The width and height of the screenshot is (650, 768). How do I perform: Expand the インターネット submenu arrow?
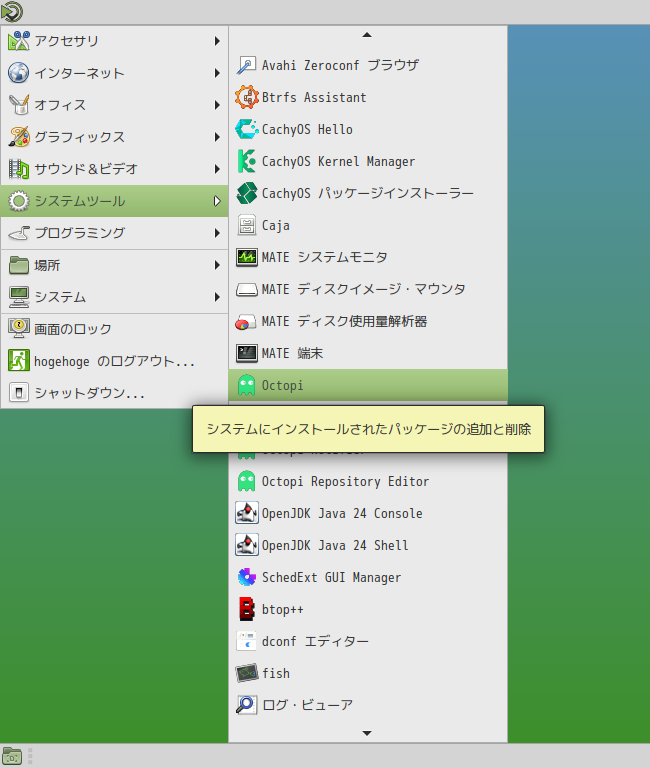click(x=217, y=73)
